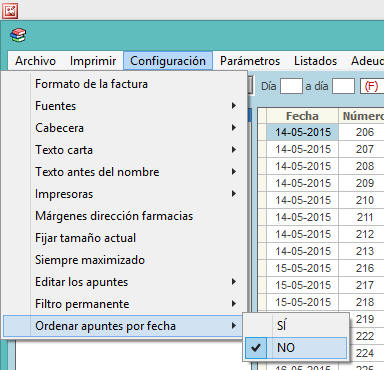
Task: Click the red (F) button
Action: point(372,86)
